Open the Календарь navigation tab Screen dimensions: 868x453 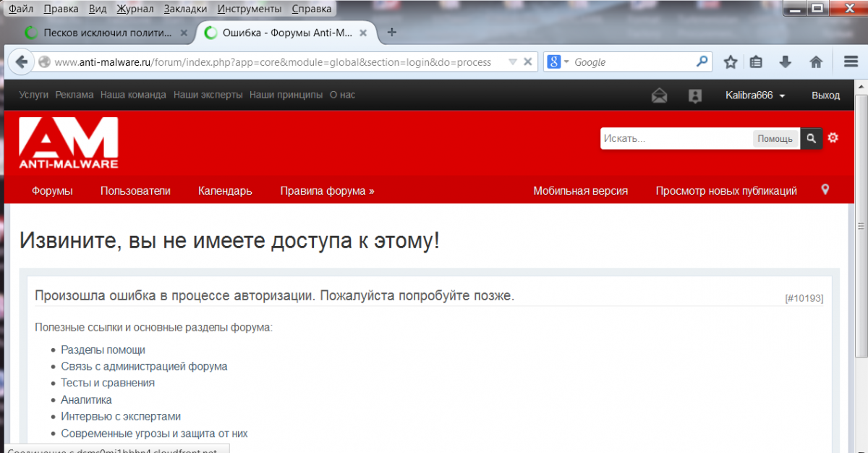point(225,191)
